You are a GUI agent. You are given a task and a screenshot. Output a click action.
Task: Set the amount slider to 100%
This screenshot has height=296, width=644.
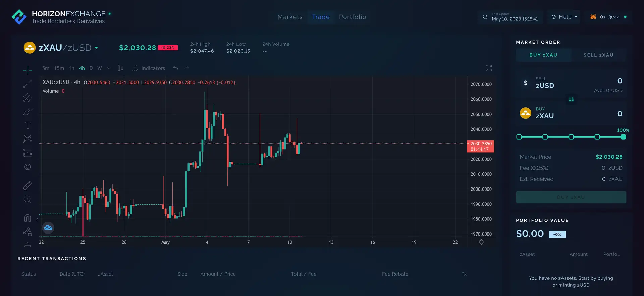[623, 137]
